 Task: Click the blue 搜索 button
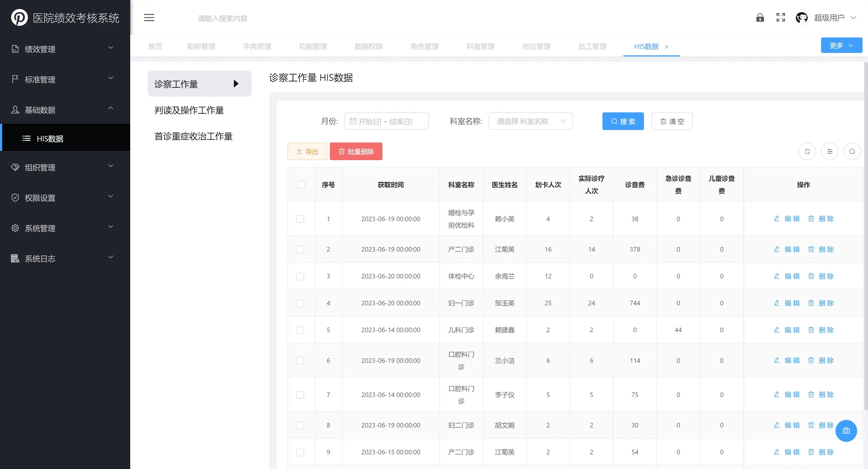[623, 121]
